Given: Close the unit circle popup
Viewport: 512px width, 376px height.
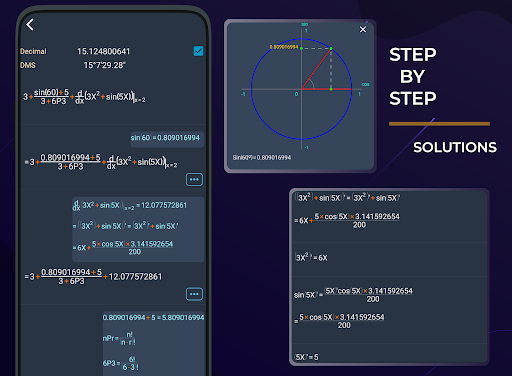Looking at the screenshot, I should [363, 30].
